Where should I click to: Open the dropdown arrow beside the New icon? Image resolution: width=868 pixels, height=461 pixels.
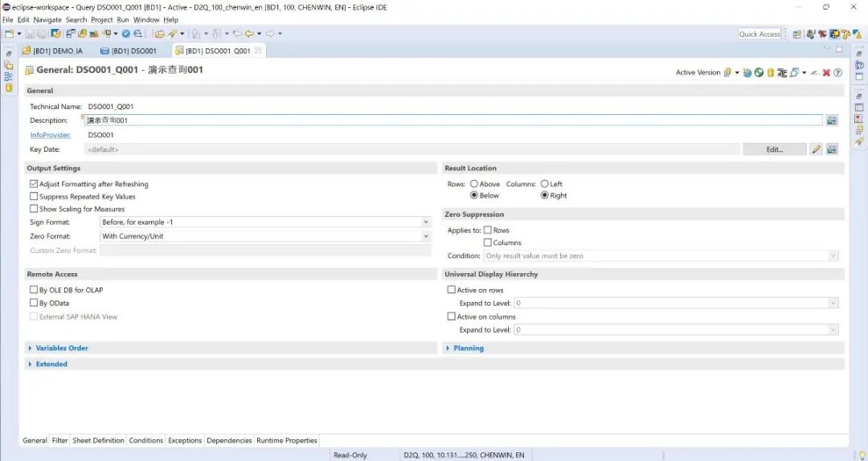(x=18, y=34)
